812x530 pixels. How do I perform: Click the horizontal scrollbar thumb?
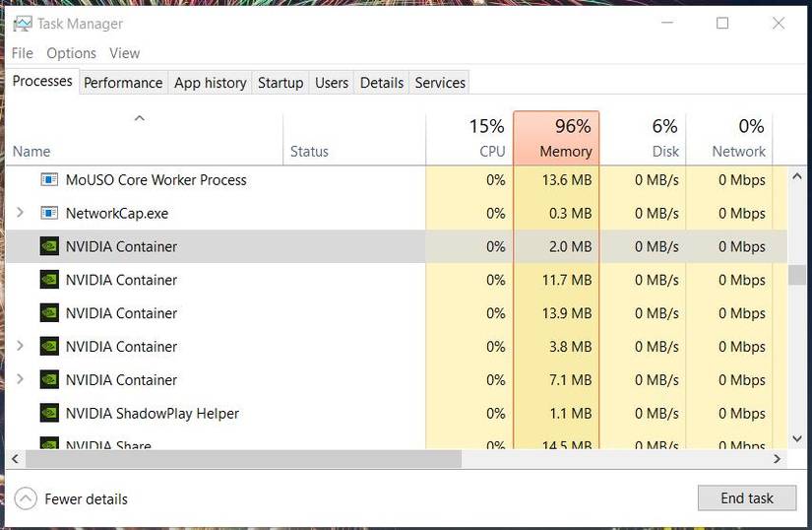(243, 459)
